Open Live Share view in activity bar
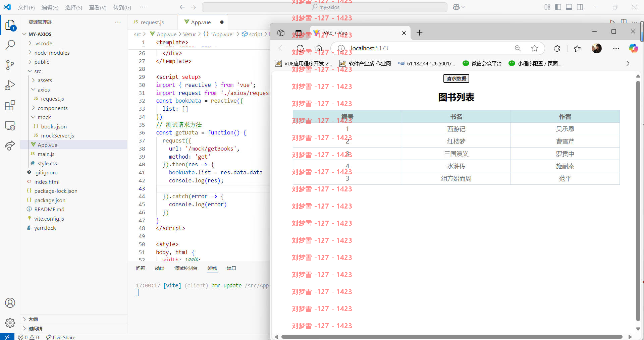Screen dimensions: 644x340 tap(10, 146)
